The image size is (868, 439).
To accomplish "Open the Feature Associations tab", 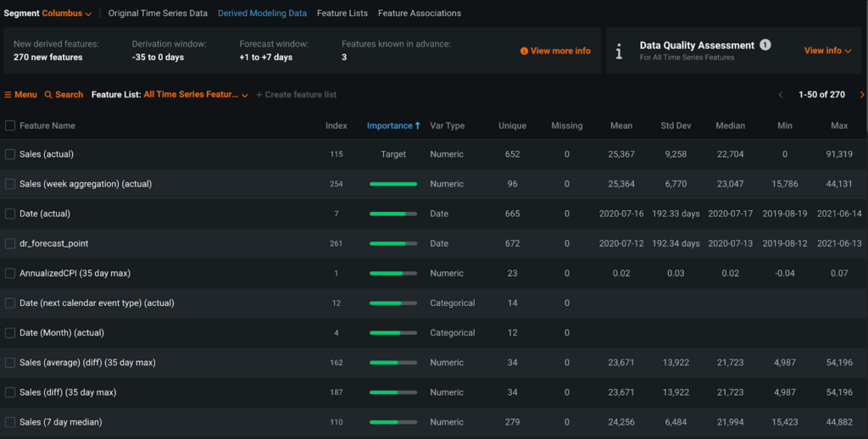I will [420, 14].
